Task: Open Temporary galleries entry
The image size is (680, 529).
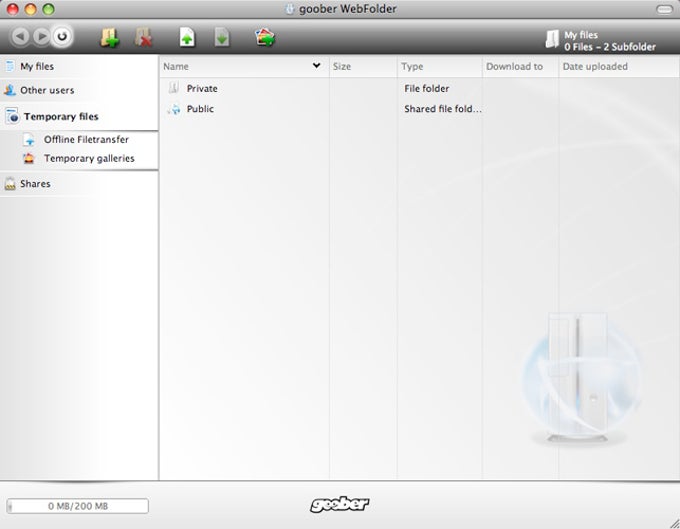Action: (89, 159)
